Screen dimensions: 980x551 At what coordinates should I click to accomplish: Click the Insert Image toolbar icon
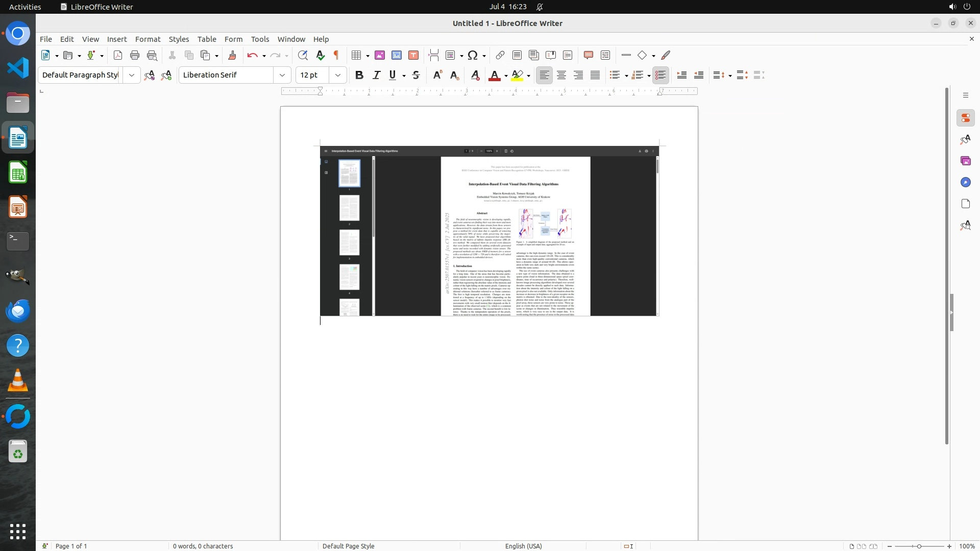point(380,55)
